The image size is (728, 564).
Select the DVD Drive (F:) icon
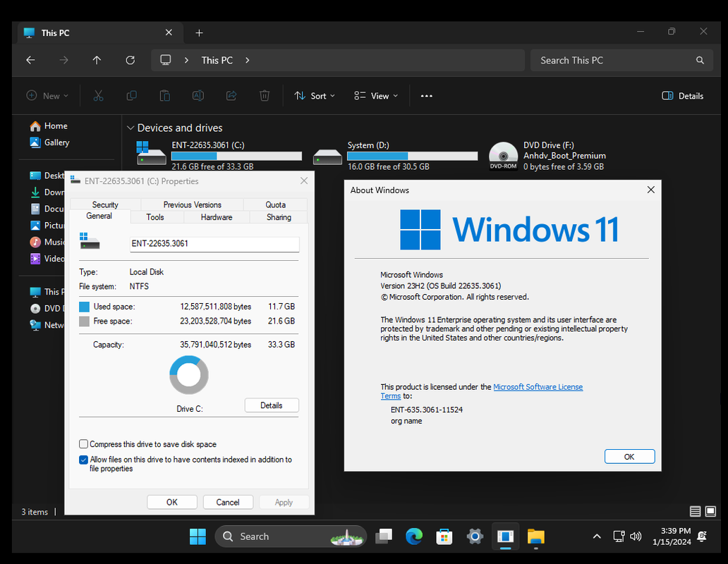click(x=503, y=156)
